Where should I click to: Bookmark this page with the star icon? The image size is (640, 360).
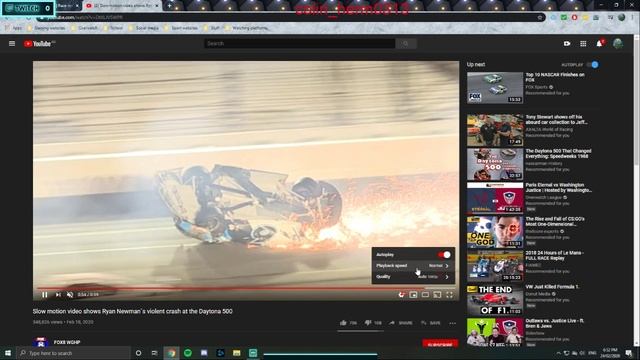pyautogui.click(x=540, y=18)
